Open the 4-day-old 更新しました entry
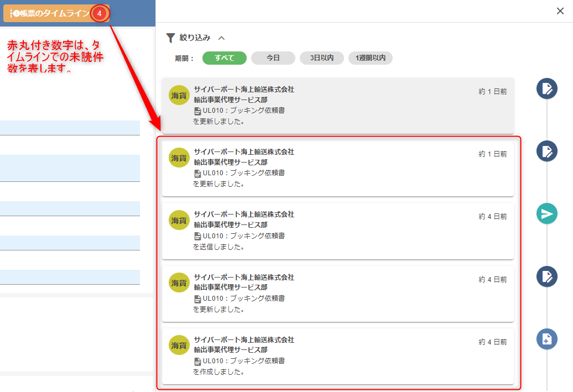573x392 pixels. pyautogui.click(x=337, y=293)
